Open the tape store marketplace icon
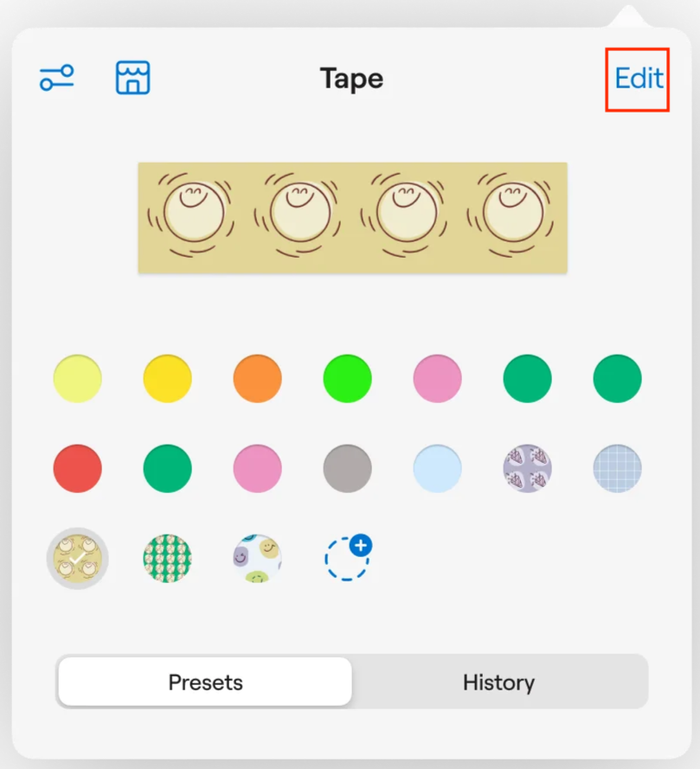The height and width of the screenshot is (769, 700). point(133,78)
